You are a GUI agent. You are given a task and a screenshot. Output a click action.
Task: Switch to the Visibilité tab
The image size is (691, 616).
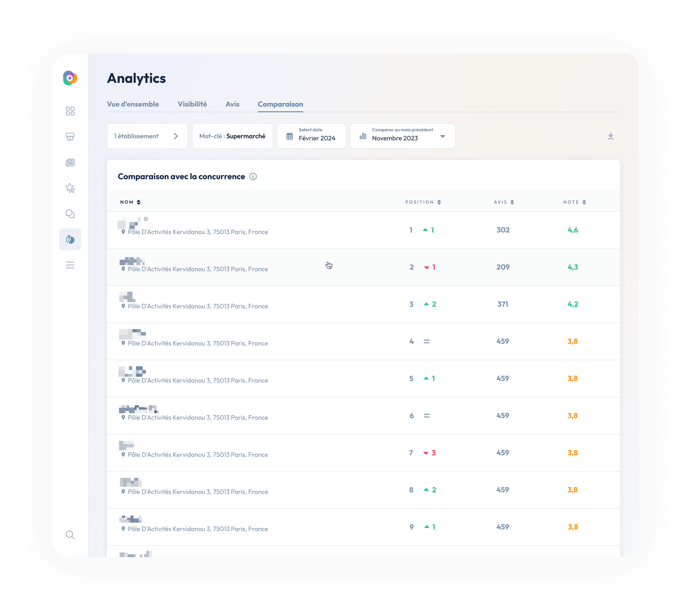click(x=192, y=104)
